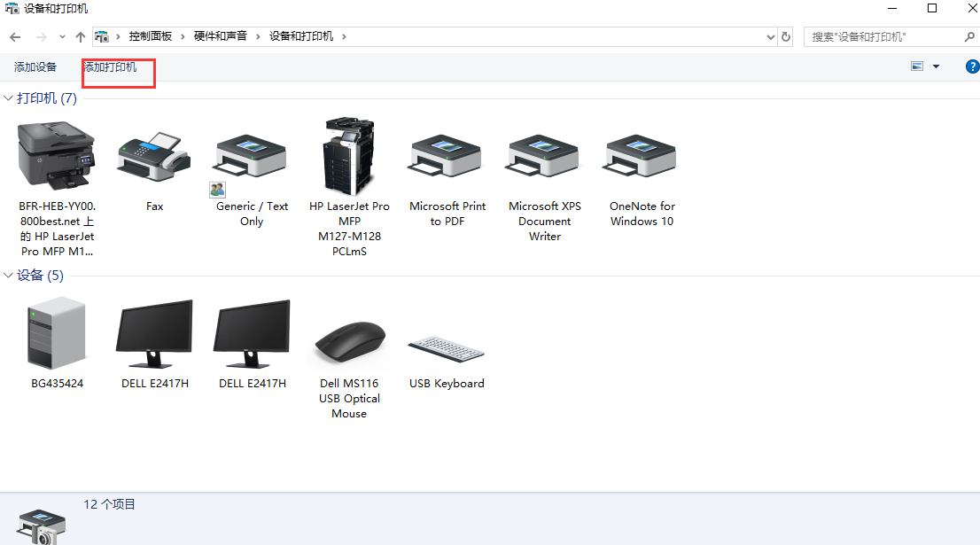Click the BG435424 label text

pyautogui.click(x=57, y=384)
